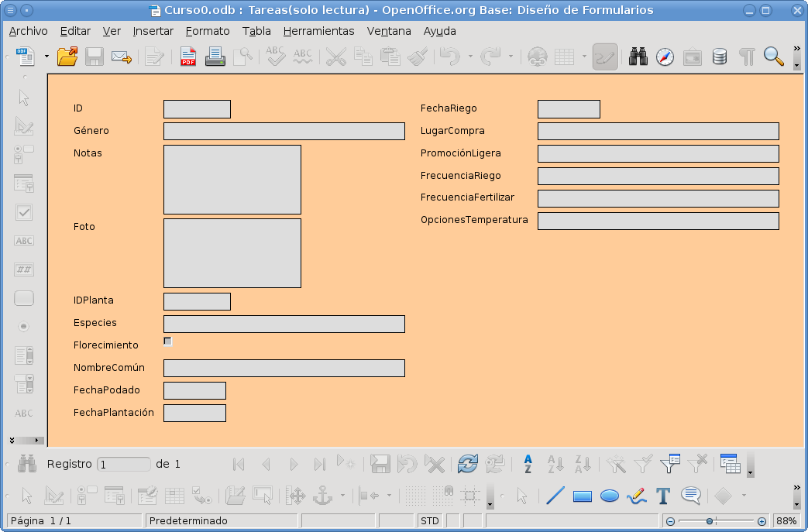This screenshot has height=532, width=808.
Task: Refresh the form data
Action: 467,463
